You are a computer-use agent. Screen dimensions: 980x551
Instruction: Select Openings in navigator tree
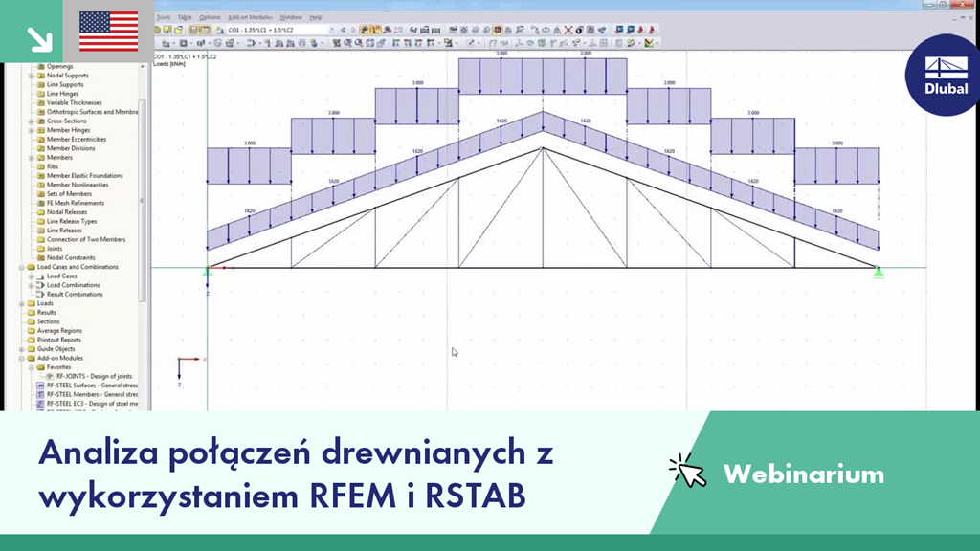60,66
